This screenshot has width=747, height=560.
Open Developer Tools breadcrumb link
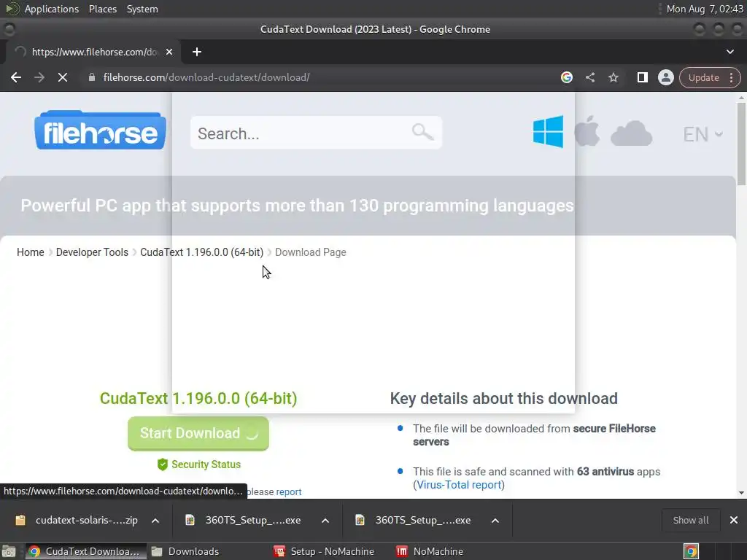pos(92,252)
